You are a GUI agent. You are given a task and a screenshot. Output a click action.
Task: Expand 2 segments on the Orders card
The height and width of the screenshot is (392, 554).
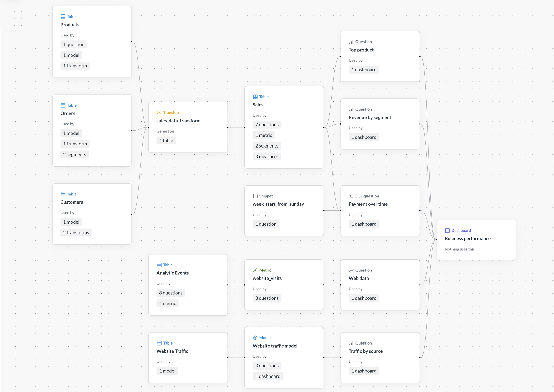74,154
